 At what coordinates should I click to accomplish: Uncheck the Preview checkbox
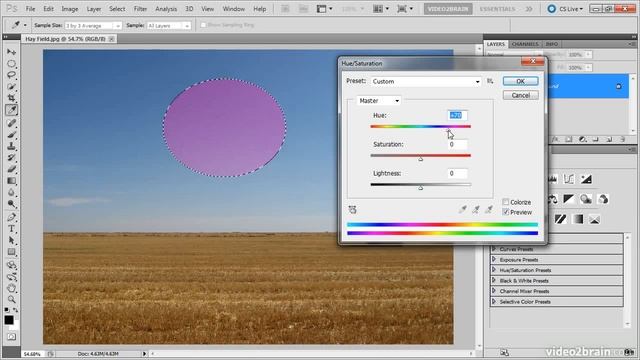tap(506, 212)
